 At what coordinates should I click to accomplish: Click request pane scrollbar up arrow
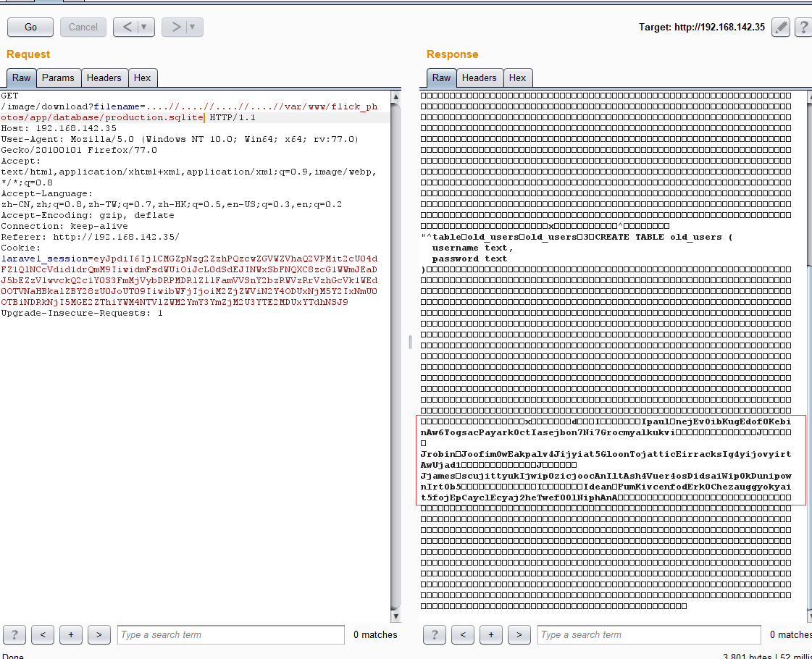point(395,96)
